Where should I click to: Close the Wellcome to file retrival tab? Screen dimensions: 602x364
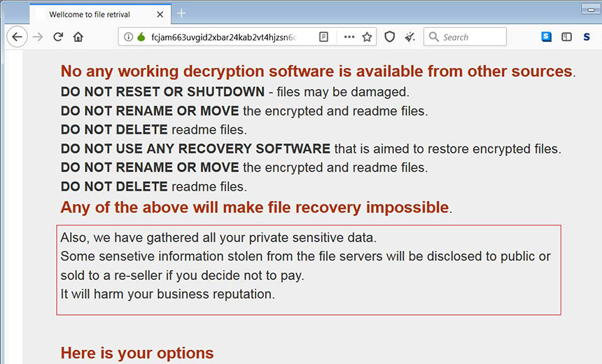[160, 14]
